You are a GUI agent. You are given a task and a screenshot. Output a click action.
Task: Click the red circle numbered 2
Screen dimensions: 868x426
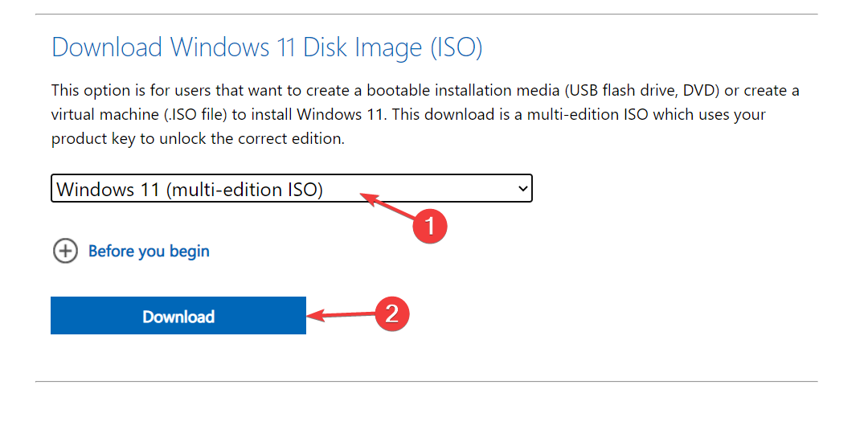[x=391, y=313]
